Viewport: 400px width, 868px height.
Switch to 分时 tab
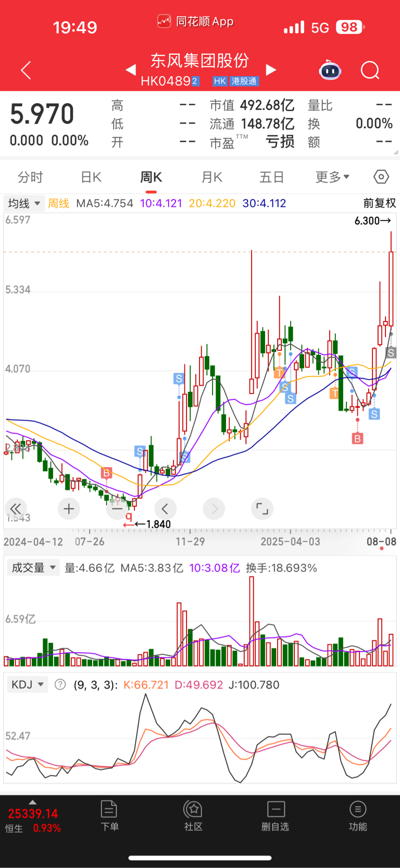click(x=30, y=177)
